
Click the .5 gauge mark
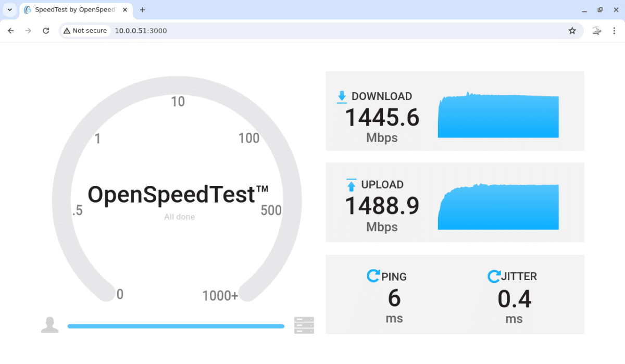pyautogui.click(x=78, y=210)
